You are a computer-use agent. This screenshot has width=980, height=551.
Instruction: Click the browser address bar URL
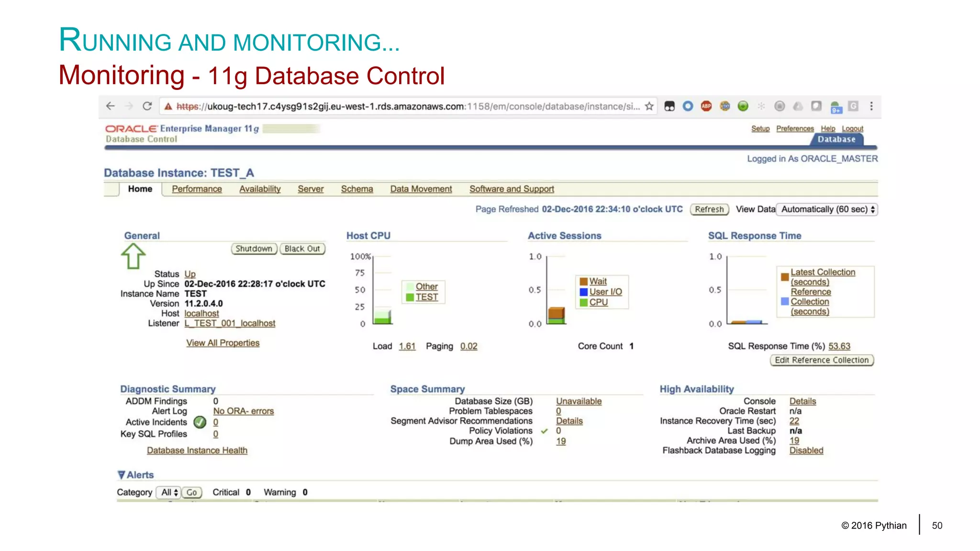coord(408,106)
